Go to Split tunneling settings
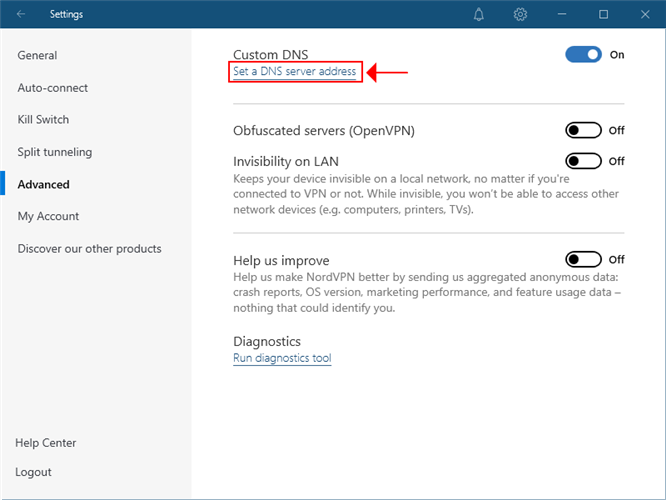This screenshot has height=500, width=666. [54, 152]
